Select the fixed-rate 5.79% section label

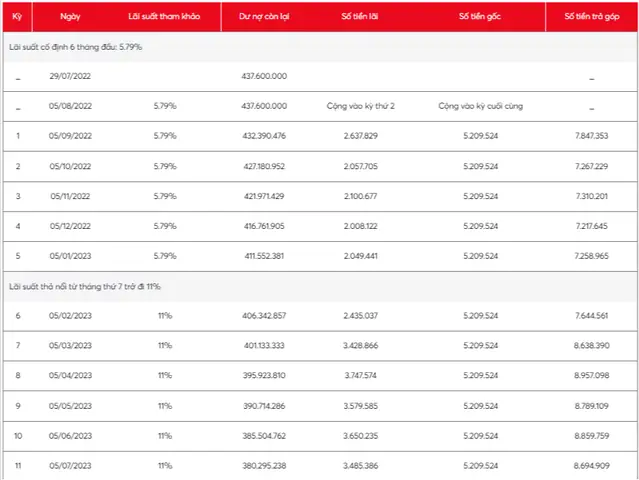[x=76, y=47]
